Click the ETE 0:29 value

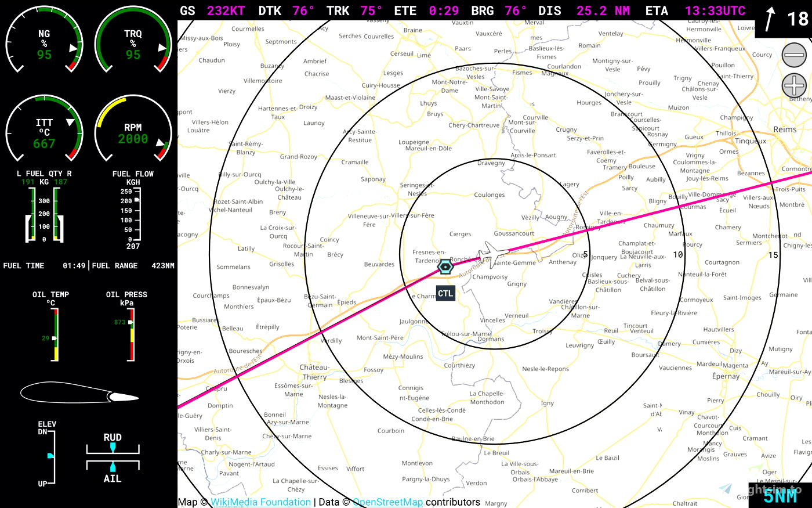444,10
